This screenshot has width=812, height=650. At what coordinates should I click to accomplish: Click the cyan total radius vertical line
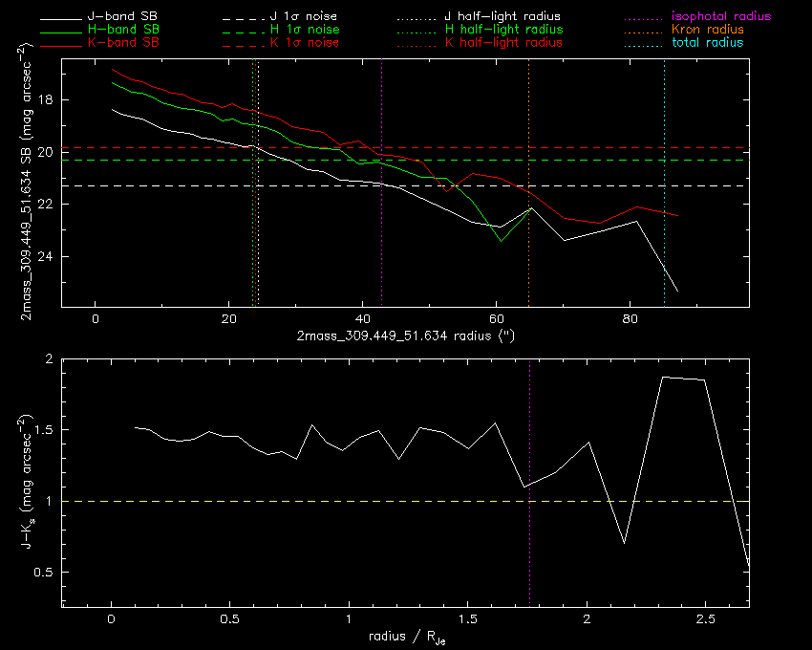click(x=665, y=183)
